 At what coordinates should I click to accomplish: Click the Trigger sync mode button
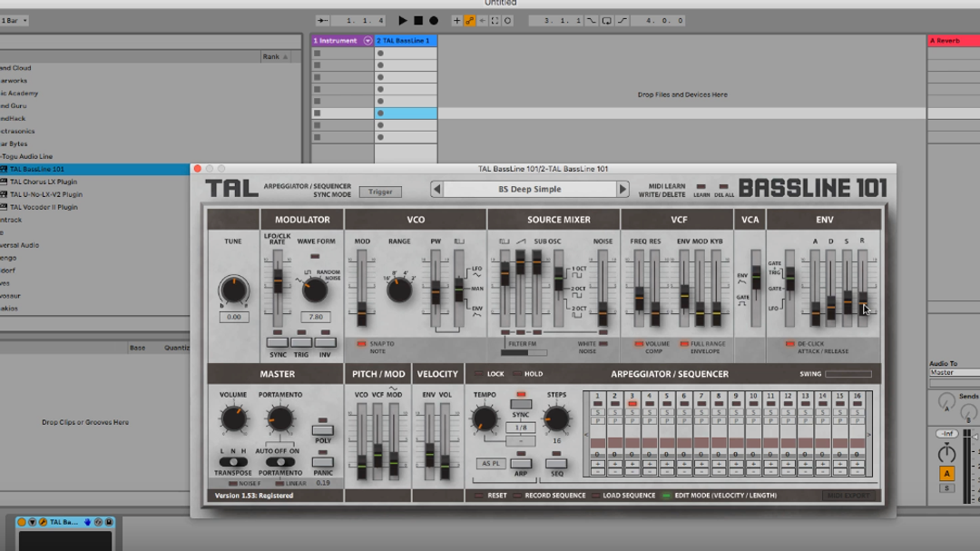(380, 192)
